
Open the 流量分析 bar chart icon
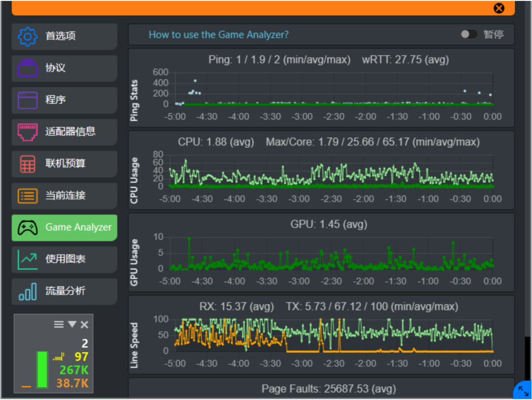(x=28, y=292)
